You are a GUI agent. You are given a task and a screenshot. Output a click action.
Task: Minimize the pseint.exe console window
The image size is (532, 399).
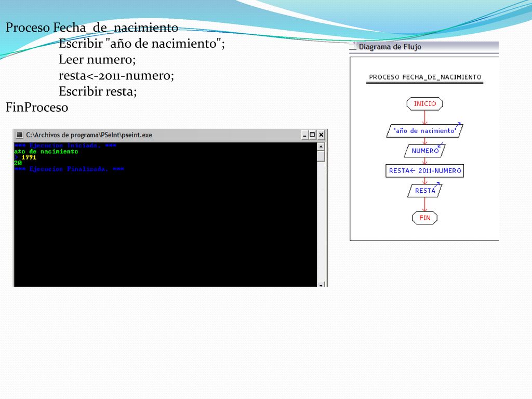304,135
